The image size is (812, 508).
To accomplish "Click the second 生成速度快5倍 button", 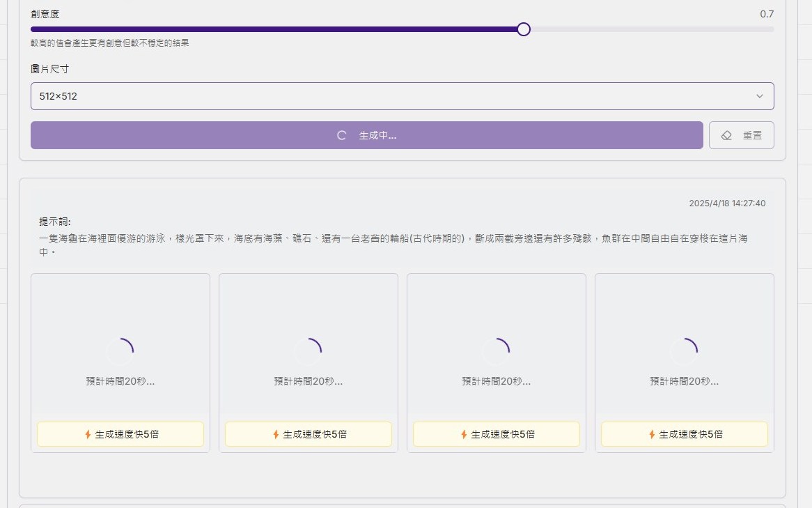I will coord(308,434).
